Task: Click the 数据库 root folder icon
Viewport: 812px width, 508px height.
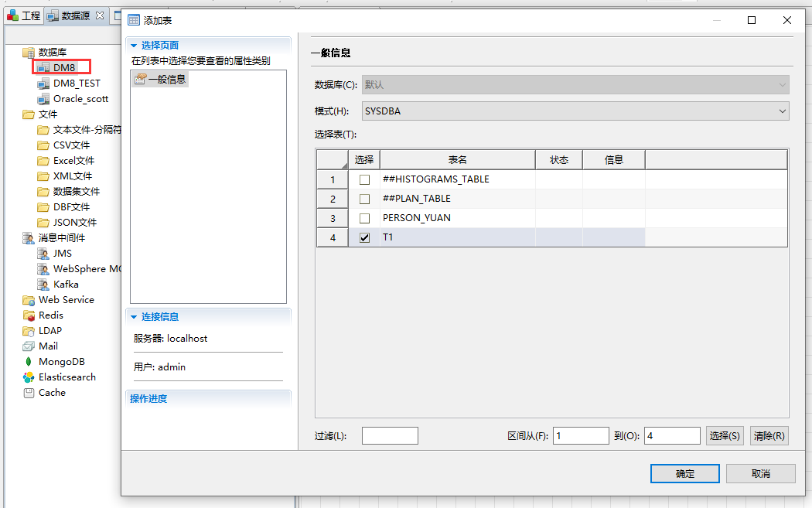Action: tap(29, 53)
